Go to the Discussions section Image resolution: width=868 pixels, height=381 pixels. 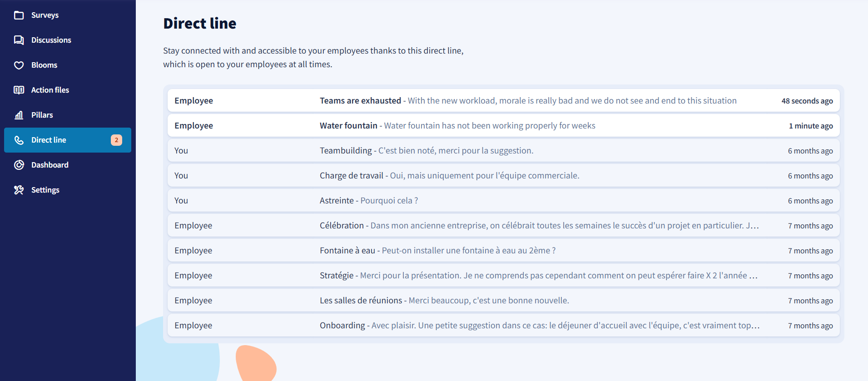[68, 40]
